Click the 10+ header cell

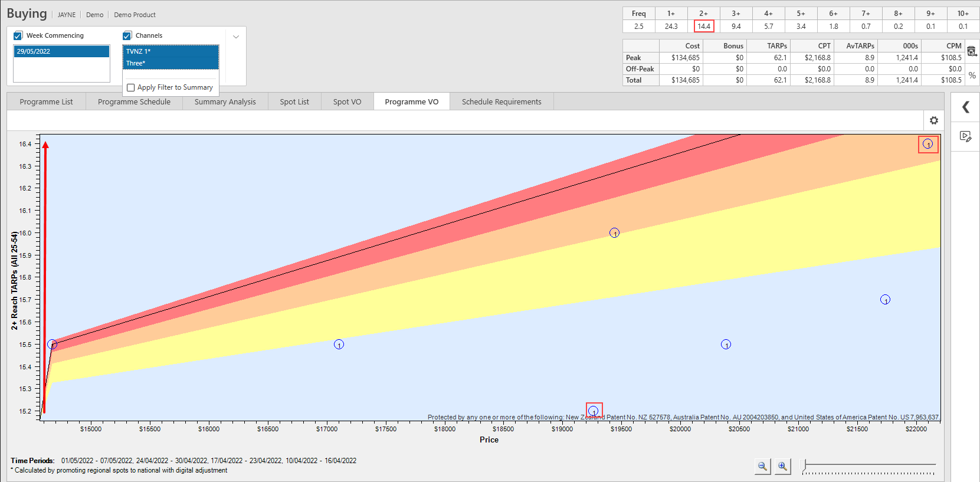tap(963, 14)
